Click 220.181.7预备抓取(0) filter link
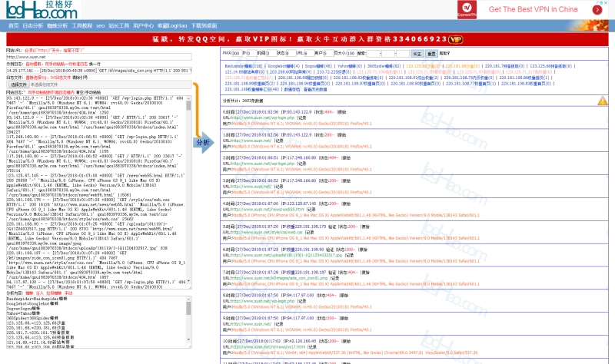This screenshot has width=615, height=364. (x=504, y=66)
